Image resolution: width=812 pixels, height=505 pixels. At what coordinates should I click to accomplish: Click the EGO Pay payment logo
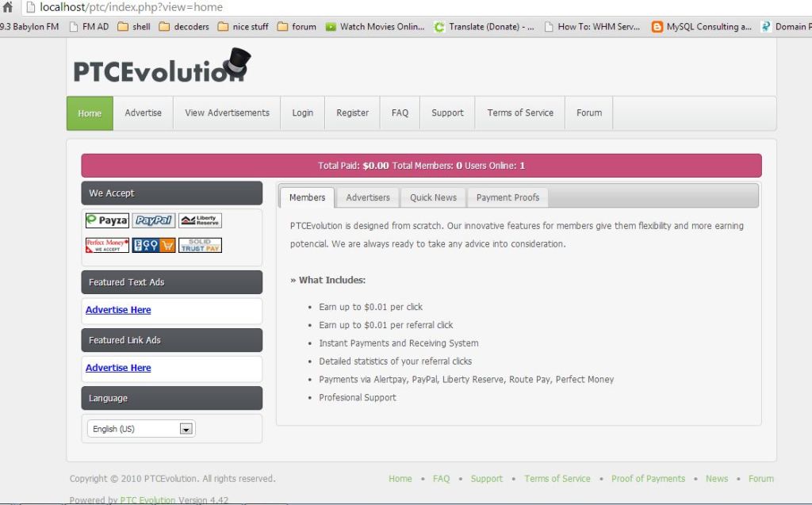154,245
